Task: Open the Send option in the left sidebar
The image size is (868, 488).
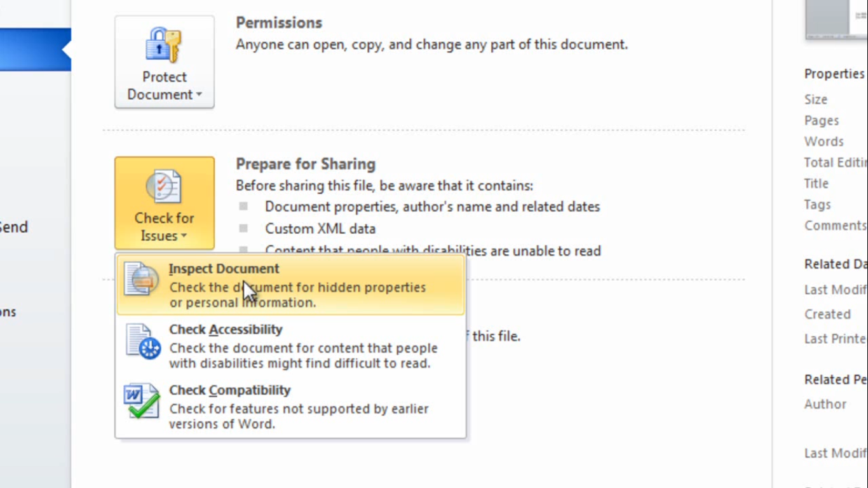Action: pyautogui.click(x=13, y=227)
